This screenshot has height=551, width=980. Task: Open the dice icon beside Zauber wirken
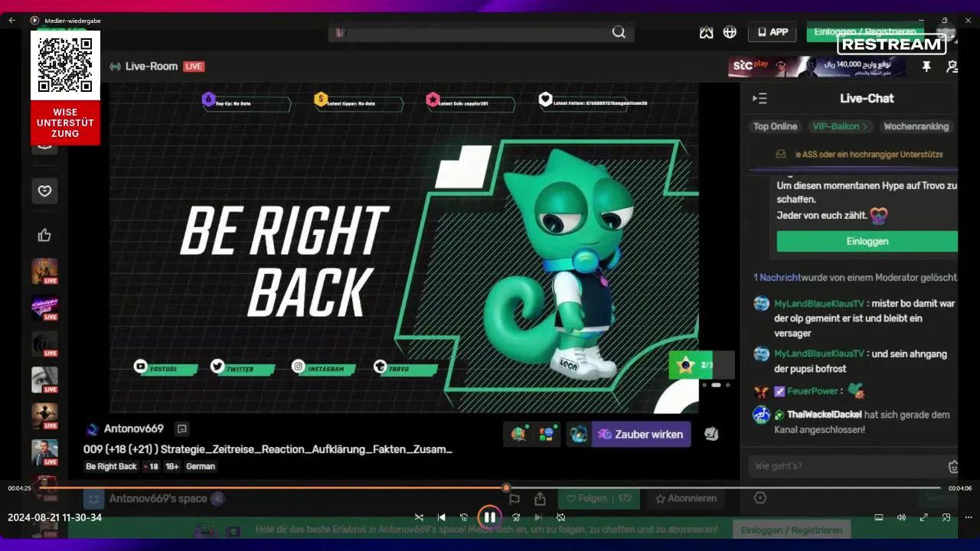click(711, 434)
